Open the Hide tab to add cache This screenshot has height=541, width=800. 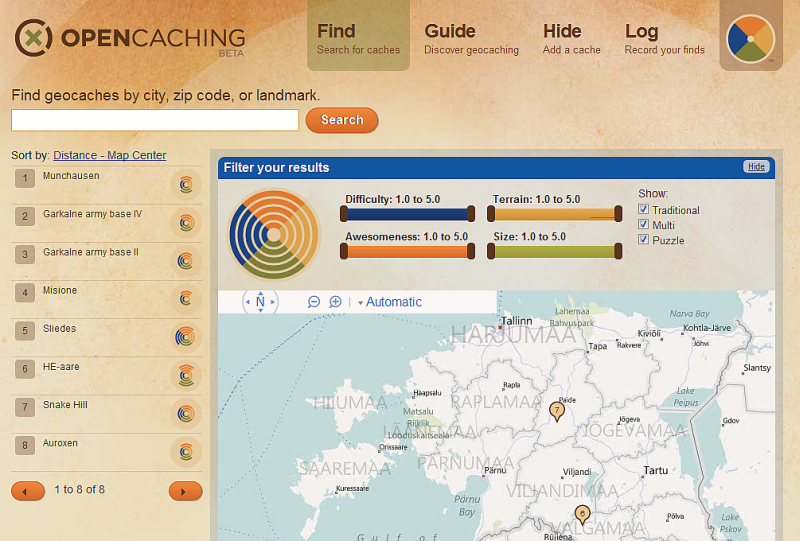[571, 38]
